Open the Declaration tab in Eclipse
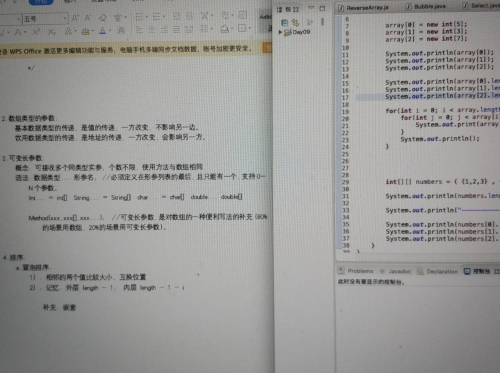The width and height of the screenshot is (500, 373). 438,272
